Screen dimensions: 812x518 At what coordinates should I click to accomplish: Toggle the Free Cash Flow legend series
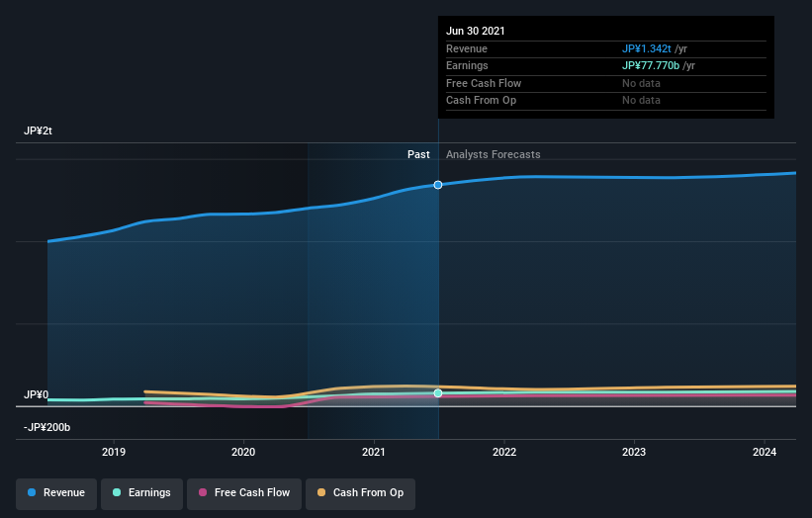pyautogui.click(x=244, y=493)
